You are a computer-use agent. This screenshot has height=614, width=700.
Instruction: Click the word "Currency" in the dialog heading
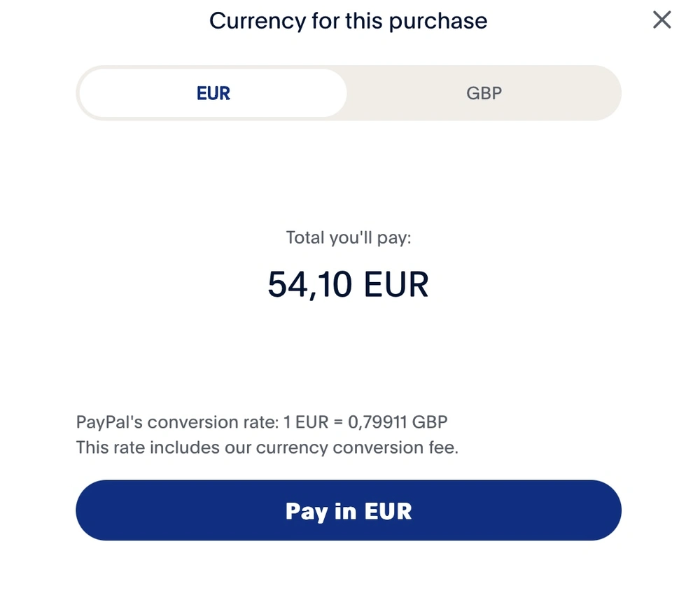(x=249, y=21)
